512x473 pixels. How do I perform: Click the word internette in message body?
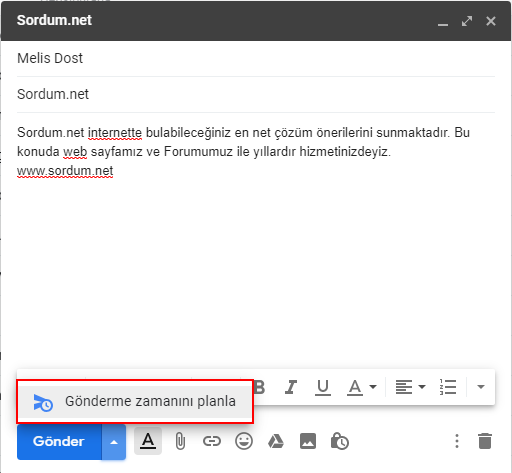[115, 133]
